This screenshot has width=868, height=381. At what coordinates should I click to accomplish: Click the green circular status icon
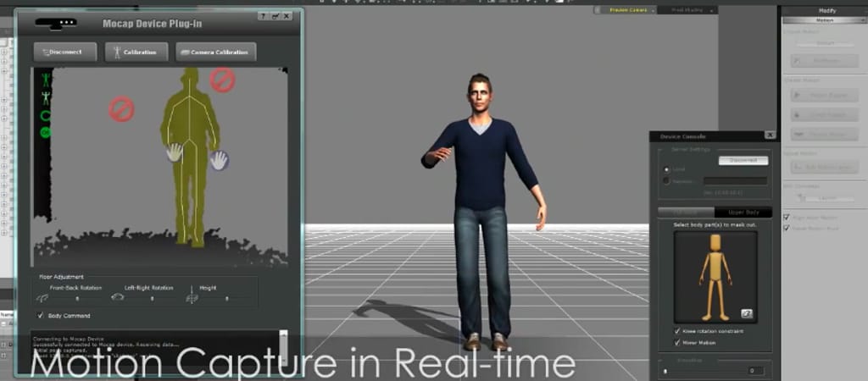[46, 132]
